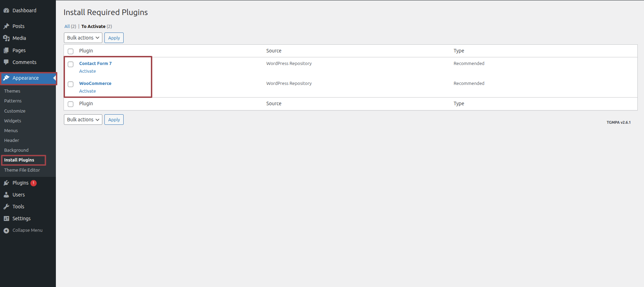This screenshot has height=287, width=644.
Task: Click the top Apply button
Action: pos(114,38)
